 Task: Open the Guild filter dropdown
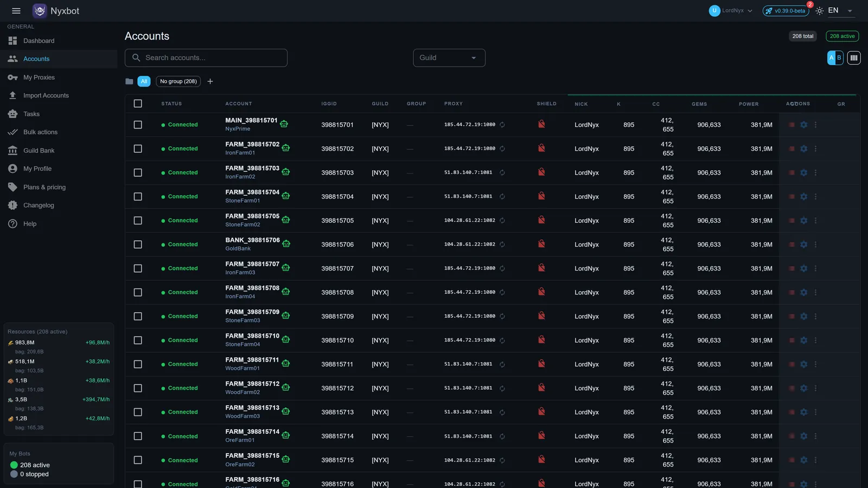coord(449,58)
